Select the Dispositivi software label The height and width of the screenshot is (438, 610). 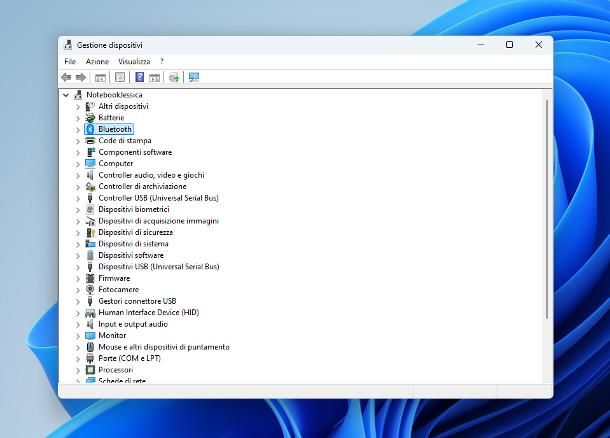(131, 255)
